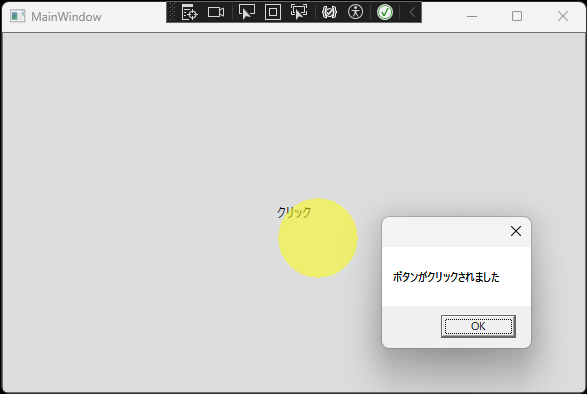Enable Select Element pointer tool
Viewport: 587px width, 394px height.
(247, 12)
